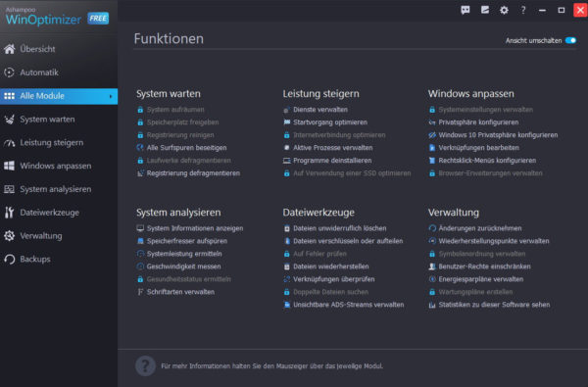
Task: Open Leistung steigern in sidebar
Action: [x=52, y=142]
